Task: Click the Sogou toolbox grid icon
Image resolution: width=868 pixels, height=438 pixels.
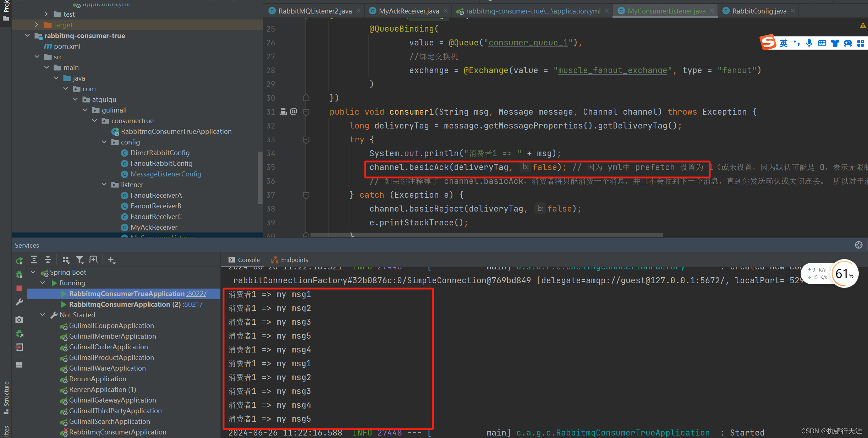Action: click(861, 43)
